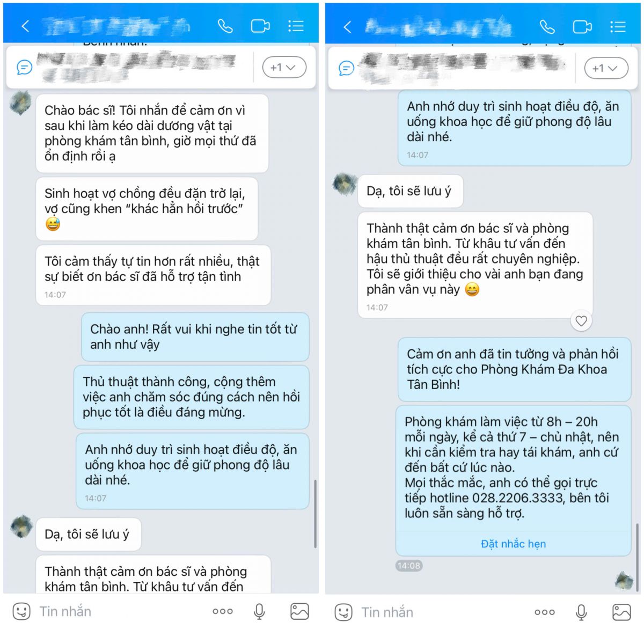Start video call in right chat header
The image size is (644, 644).
(x=582, y=26)
